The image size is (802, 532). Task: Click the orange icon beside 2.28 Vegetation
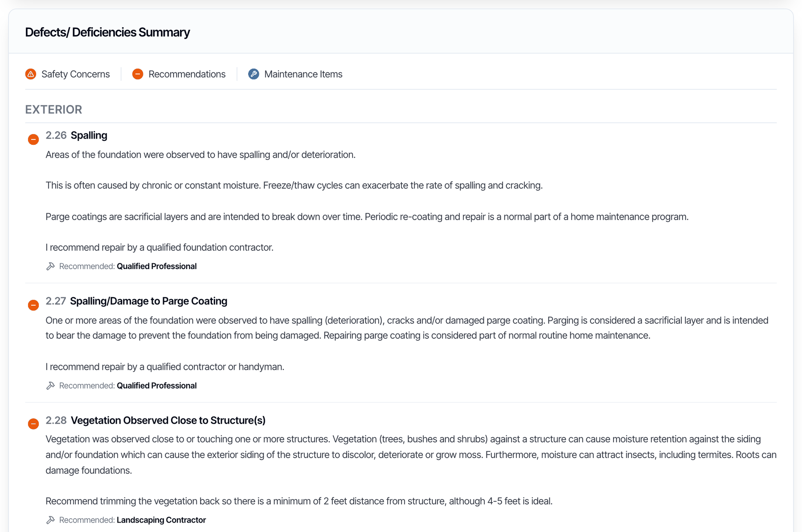[33, 424]
